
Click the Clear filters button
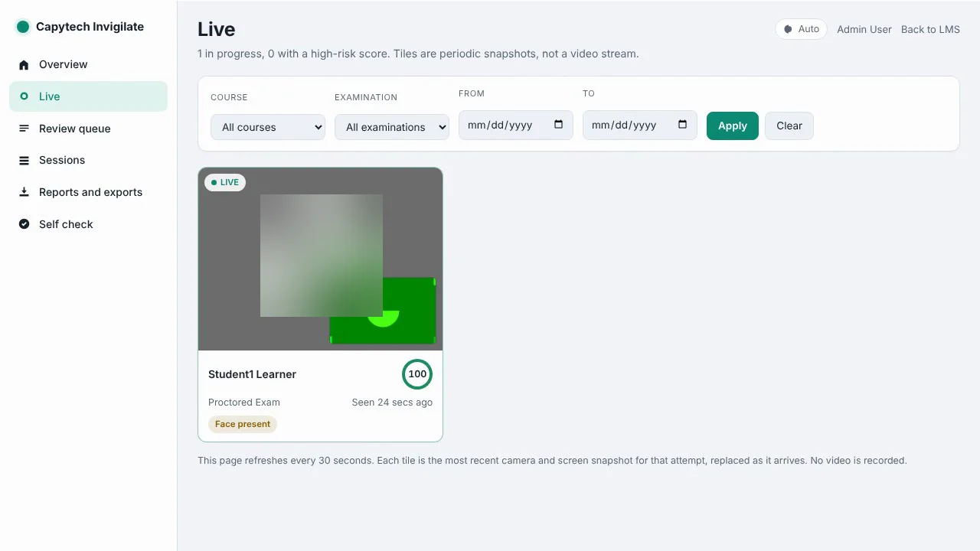coord(789,126)
